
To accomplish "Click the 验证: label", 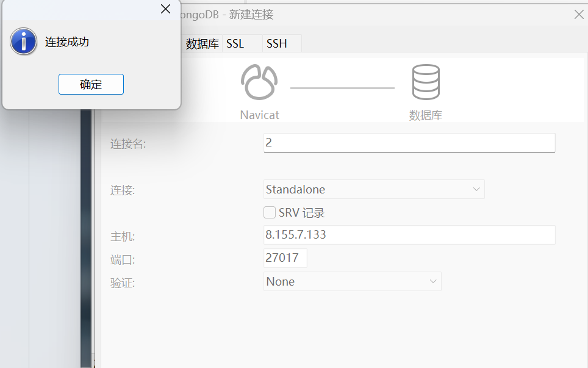I will click(x=123, y=283).
